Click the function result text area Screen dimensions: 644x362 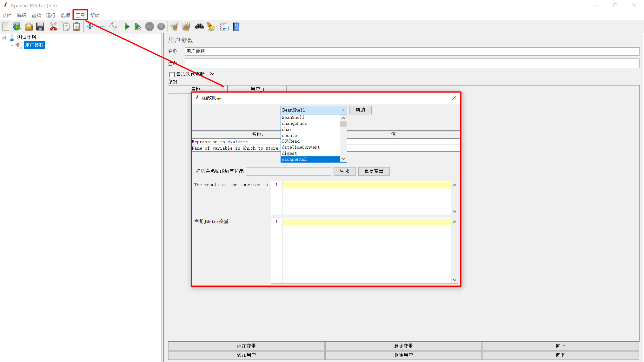pyautogui.click(x=367, y=198)
